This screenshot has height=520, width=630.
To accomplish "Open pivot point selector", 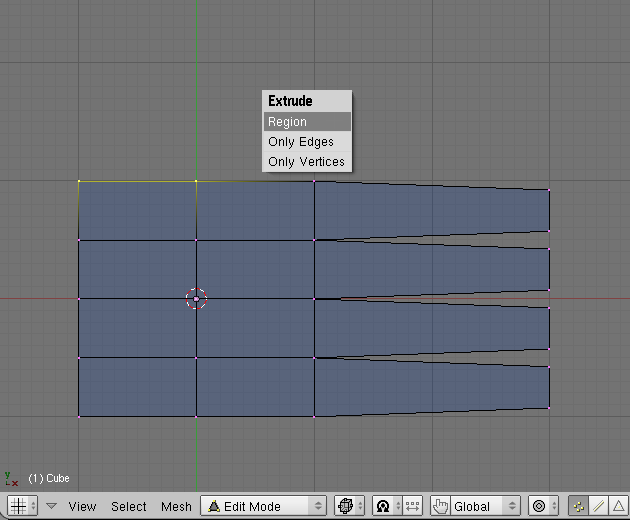I will [387, 506].
